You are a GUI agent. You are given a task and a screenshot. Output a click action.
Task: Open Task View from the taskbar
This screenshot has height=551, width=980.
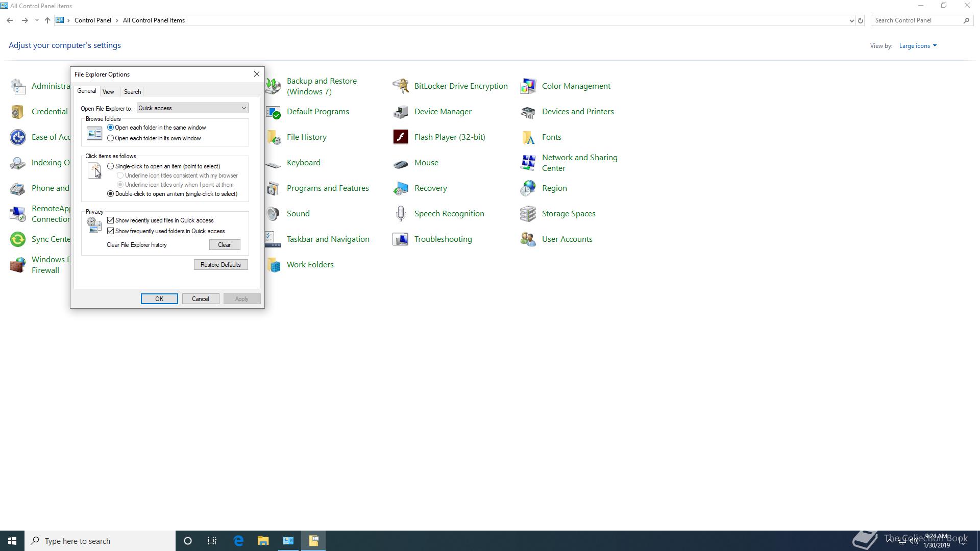pyautogui.click(x=212, y=541)
